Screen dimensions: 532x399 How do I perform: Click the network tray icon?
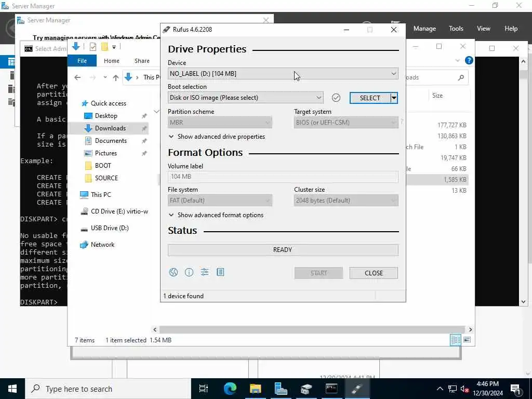pyautogui.click(x=453, y=389)
